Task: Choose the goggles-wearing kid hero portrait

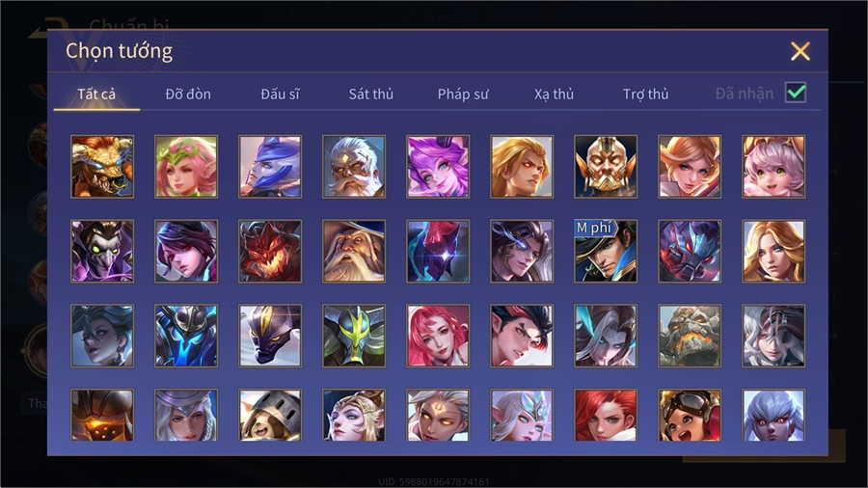Action: pyautogui.click(x=690, y=415)
